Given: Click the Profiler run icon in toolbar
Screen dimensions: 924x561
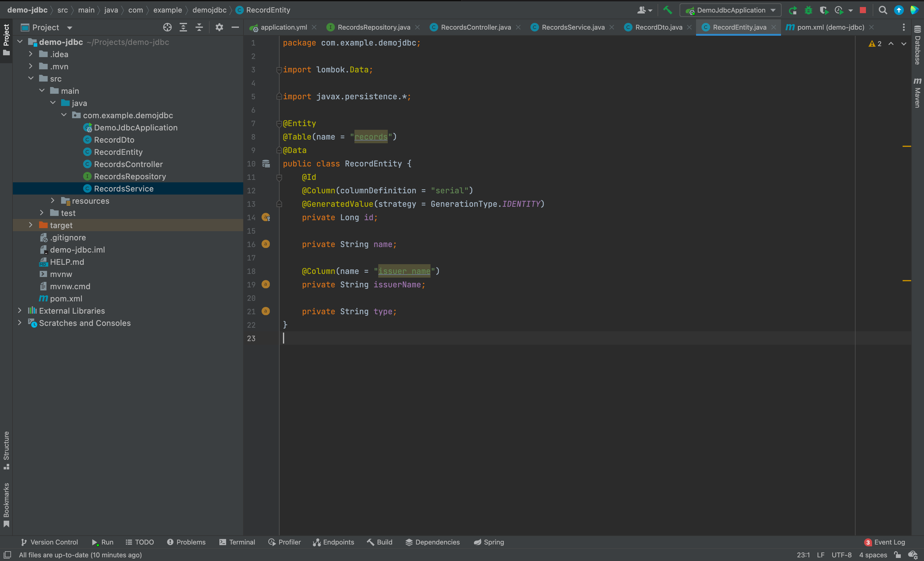Looking at the screenshot, I should coord(839,10).
